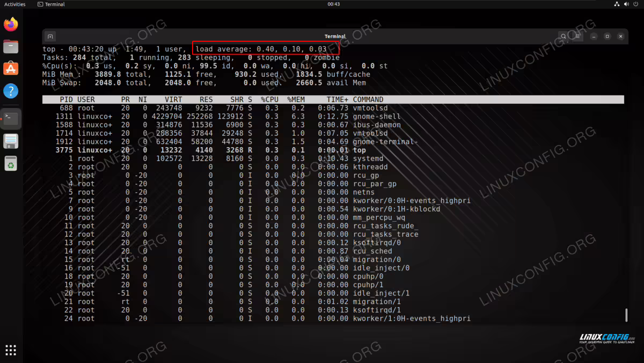The width and height of the screenshot is (644, 363).
Task: Show Applications grid icon
Action: pos(11,350)
